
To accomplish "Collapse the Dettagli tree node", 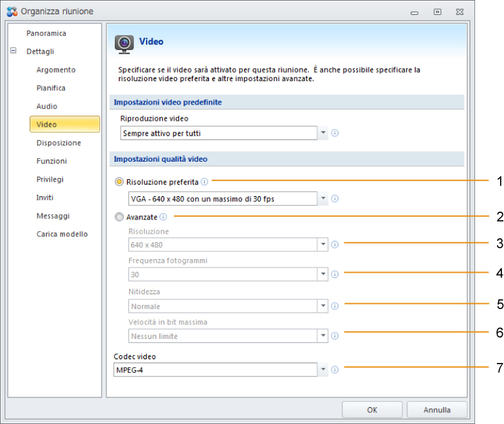I will pos(13,51).
